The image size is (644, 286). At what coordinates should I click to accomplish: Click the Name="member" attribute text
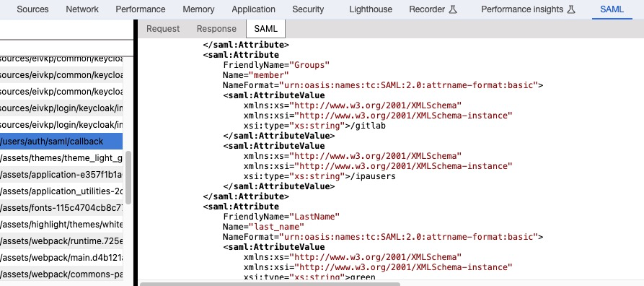pyautogui.click(x=256, y=75)
